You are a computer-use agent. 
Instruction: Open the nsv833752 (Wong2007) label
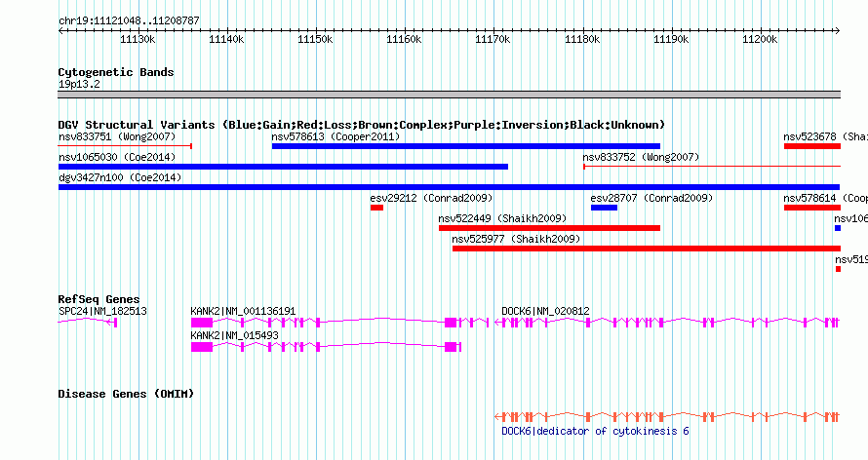(641, 157)
